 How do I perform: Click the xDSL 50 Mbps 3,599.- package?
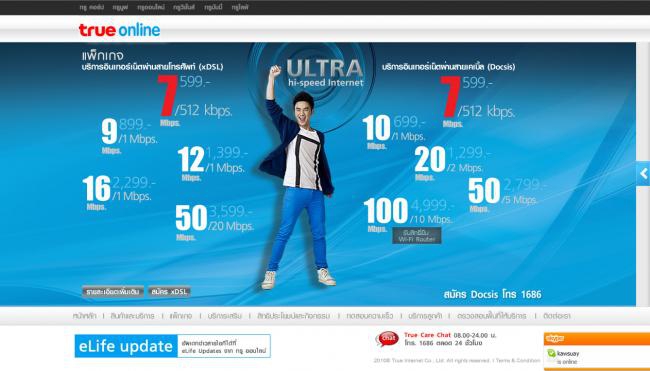pos(214,222)
